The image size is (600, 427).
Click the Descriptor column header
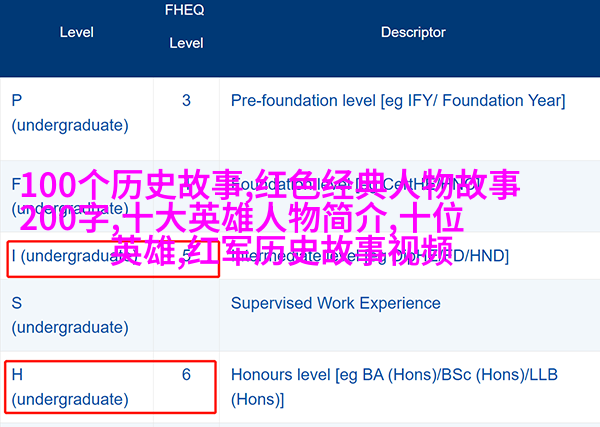coord(413,32)
